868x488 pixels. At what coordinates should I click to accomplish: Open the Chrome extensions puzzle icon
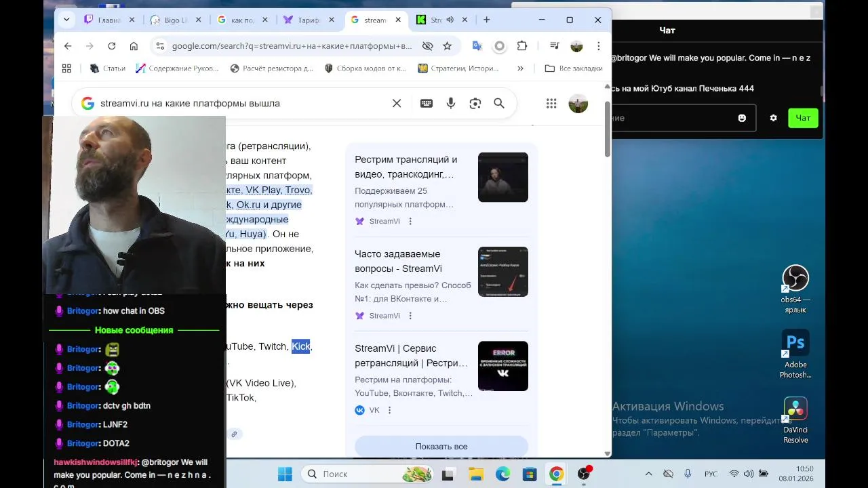pyautogui.click(x=521, y=46)
